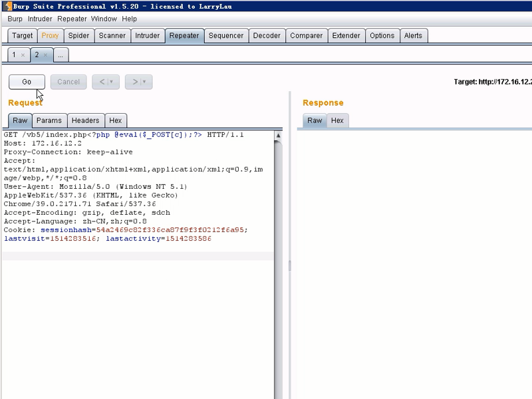
Task: Open the Response Hex tab
Action: [x=338, y=120]
